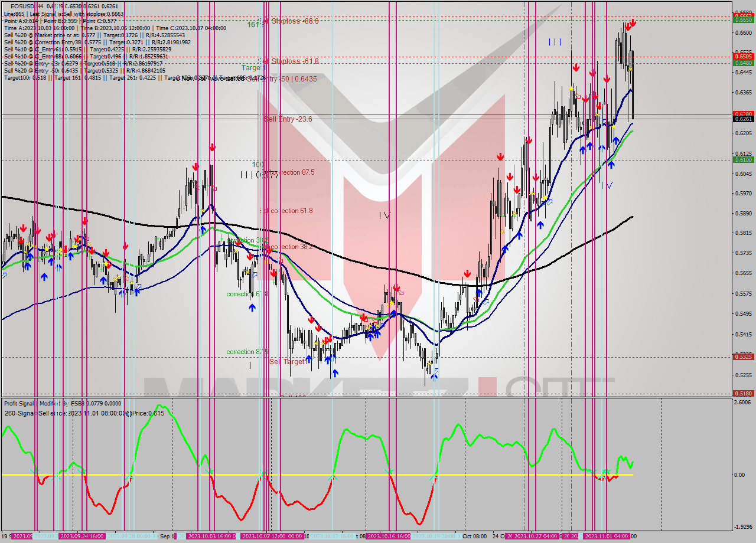Click the 2023.10.16 16:00 time marker
This screenshot has width=756, height=543.
click(x=388, y=537)
